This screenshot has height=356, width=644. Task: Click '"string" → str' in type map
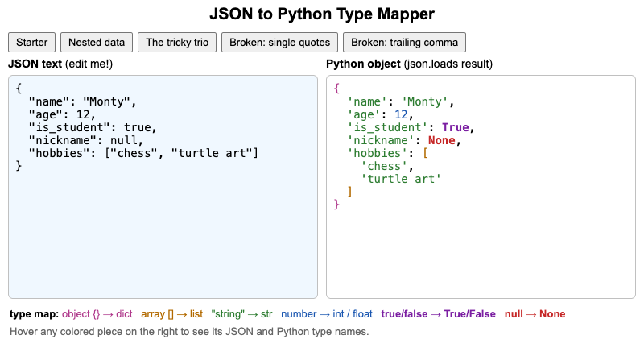242,314
